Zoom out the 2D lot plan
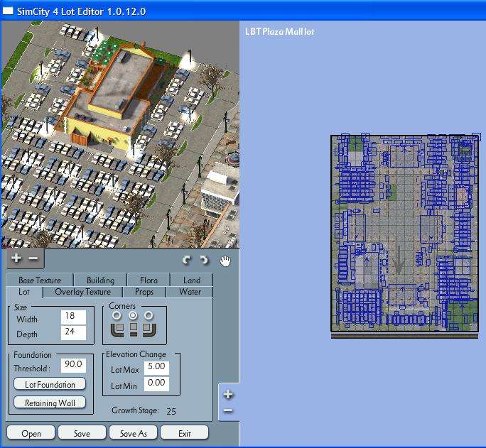This screenshot has width=486, height=448. click(228, 410)
